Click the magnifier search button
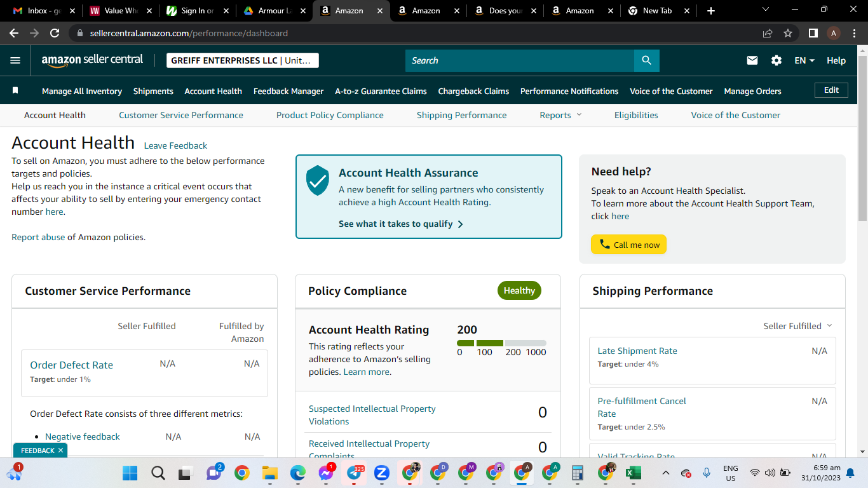 646,60
